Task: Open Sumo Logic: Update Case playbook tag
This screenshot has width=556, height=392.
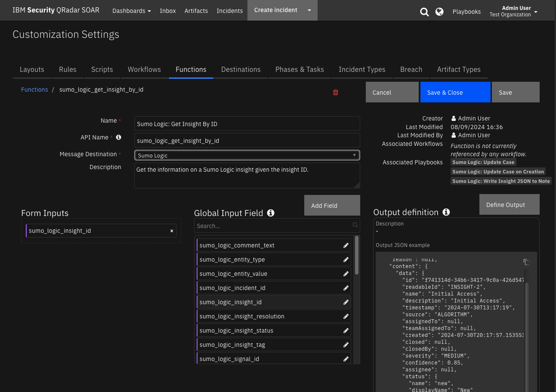Action: pyautogui.click(x=483, y=162)
